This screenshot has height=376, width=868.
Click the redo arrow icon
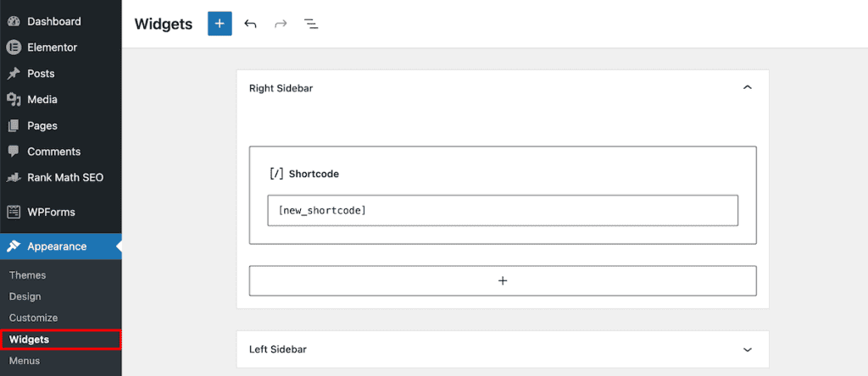click(x=281, y=24)
